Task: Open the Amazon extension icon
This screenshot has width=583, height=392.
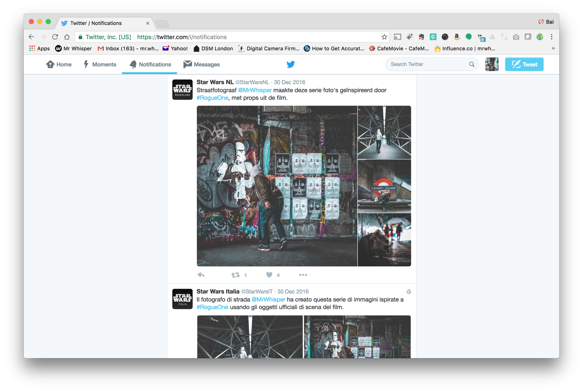Action: (457, 37)
